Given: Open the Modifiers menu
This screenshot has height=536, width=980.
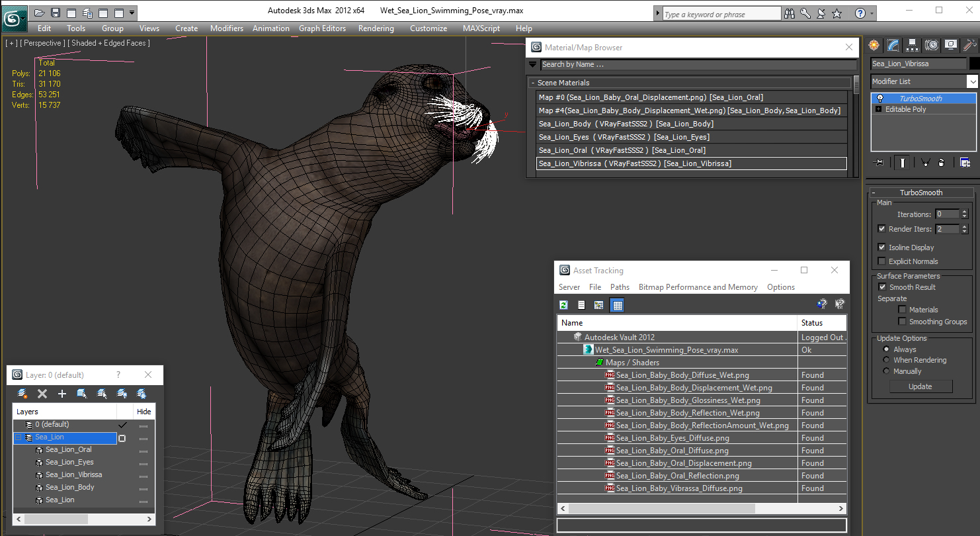Looking at the screenshot, I should point(227,28).
